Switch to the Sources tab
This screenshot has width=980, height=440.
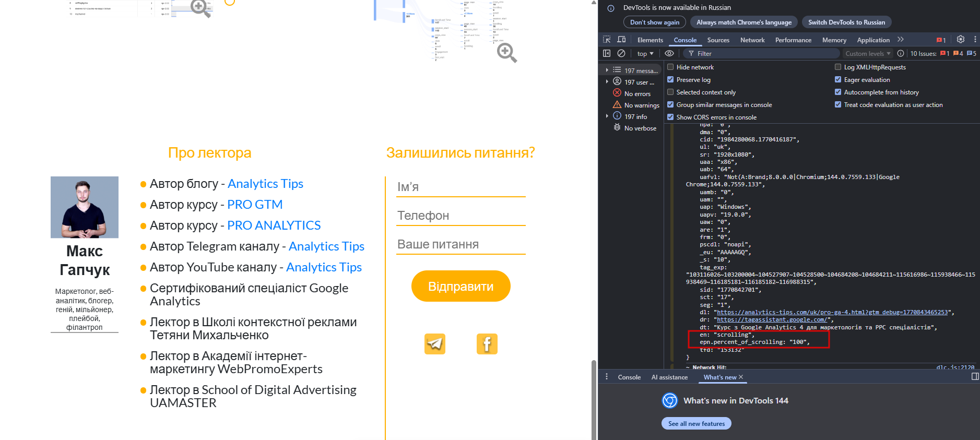coord(718,40)
